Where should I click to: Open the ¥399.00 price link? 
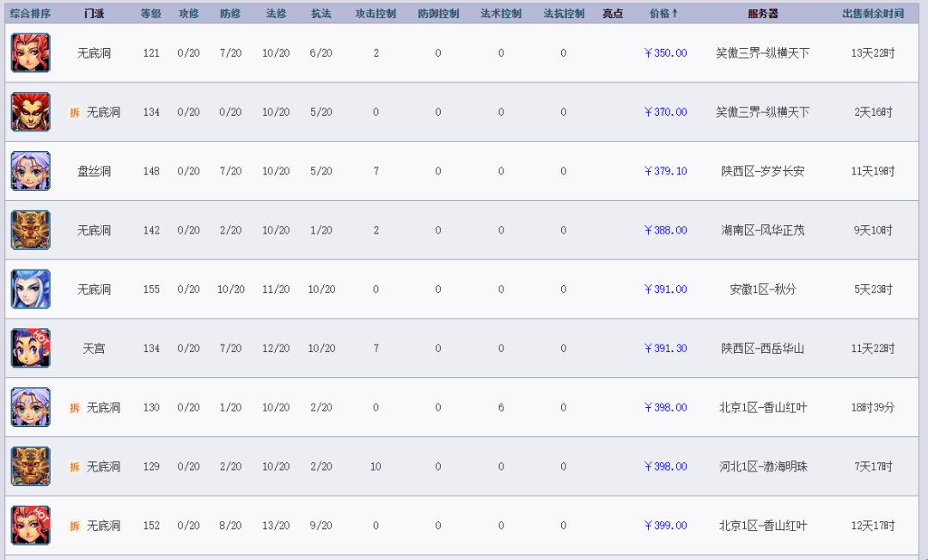tap(665, 526)
